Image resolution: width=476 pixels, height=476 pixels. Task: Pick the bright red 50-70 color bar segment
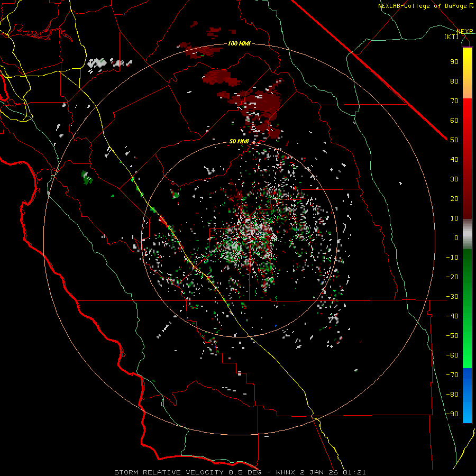pyautogui.click(x=467, y=118)
